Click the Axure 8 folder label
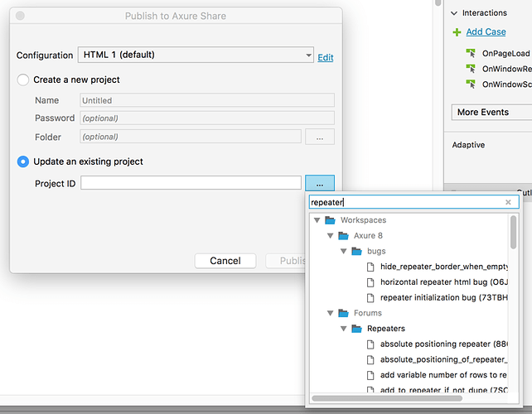This screenshot has width=532, height=414. [x=368, y=236]
